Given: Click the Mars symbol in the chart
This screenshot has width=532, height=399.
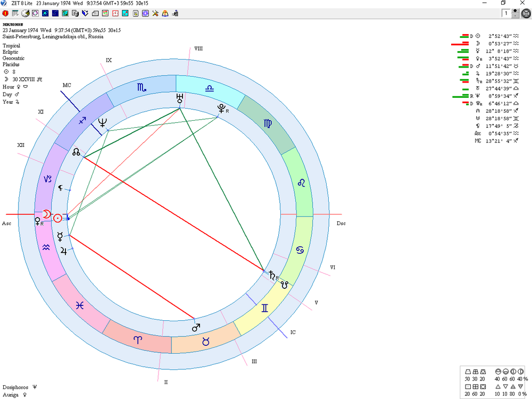Looking at the screenshot, I should pos(196,327).
